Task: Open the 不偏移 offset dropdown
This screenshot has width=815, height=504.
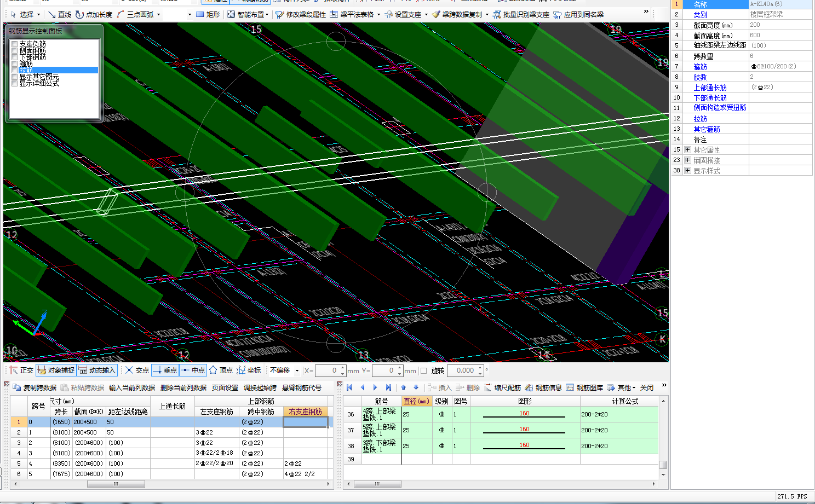Action: click(x=297, y=370)
